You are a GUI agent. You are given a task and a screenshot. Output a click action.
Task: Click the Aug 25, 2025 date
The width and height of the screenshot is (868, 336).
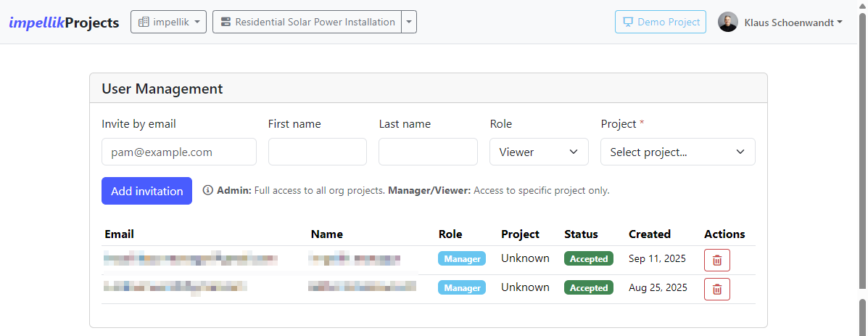pyautogui.click(x=658, y=287)
